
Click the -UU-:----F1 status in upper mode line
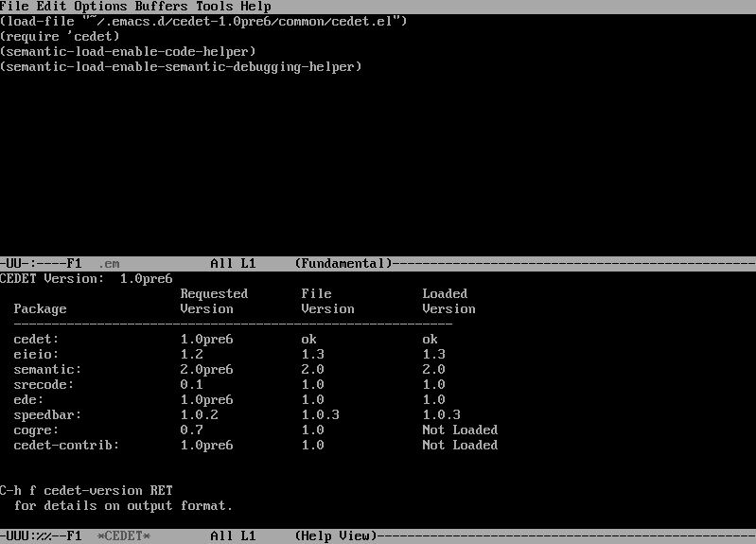pyautogui.click(x=41, y=263)
